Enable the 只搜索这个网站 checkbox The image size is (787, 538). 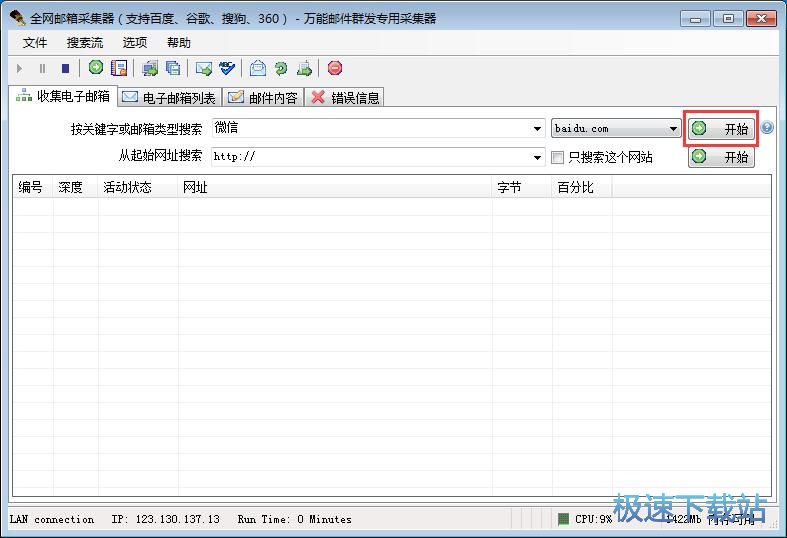coord(557,158)
